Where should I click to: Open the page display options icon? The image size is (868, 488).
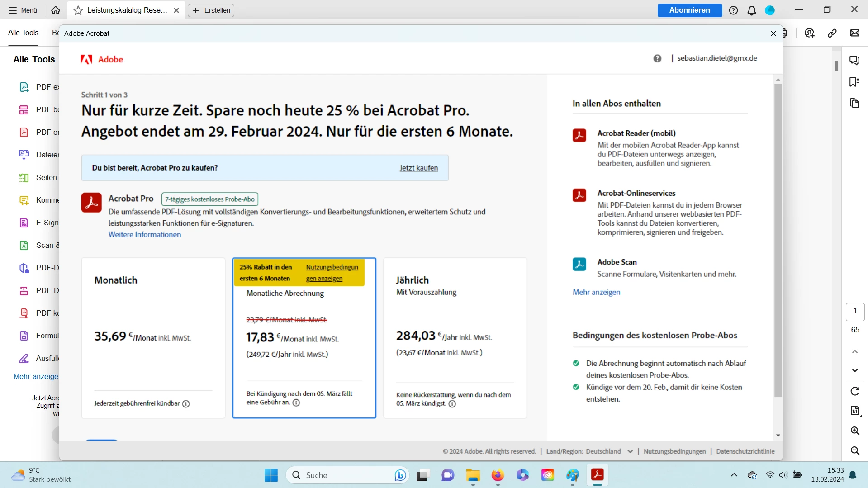(x=855, y=411)
